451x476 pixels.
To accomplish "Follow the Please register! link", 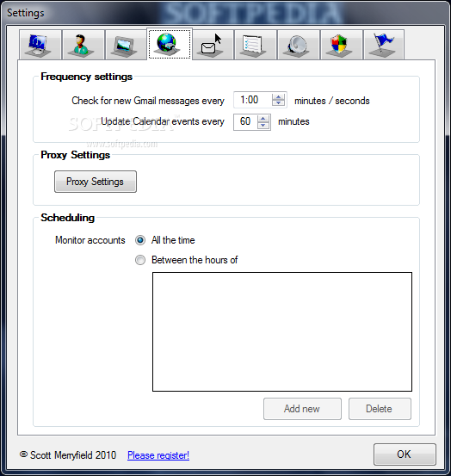I will pos(158,455).
